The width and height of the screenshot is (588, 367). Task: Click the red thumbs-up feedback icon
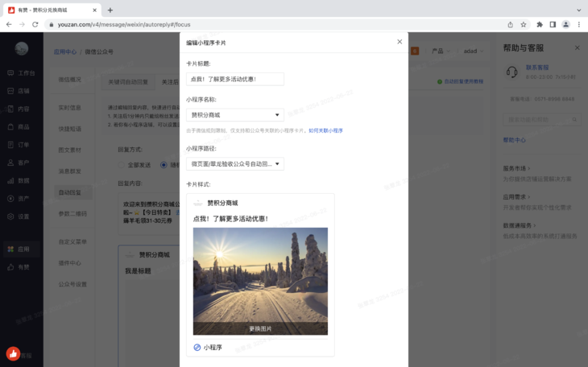13,353
